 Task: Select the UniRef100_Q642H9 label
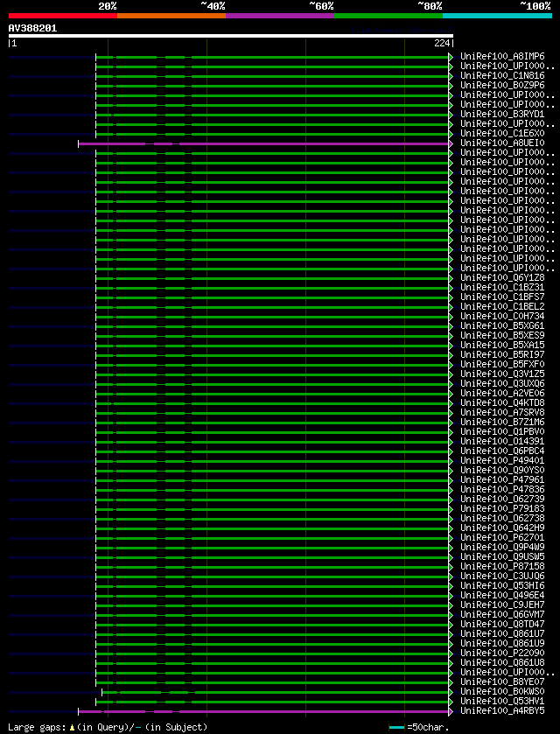[x=502, y=528]
